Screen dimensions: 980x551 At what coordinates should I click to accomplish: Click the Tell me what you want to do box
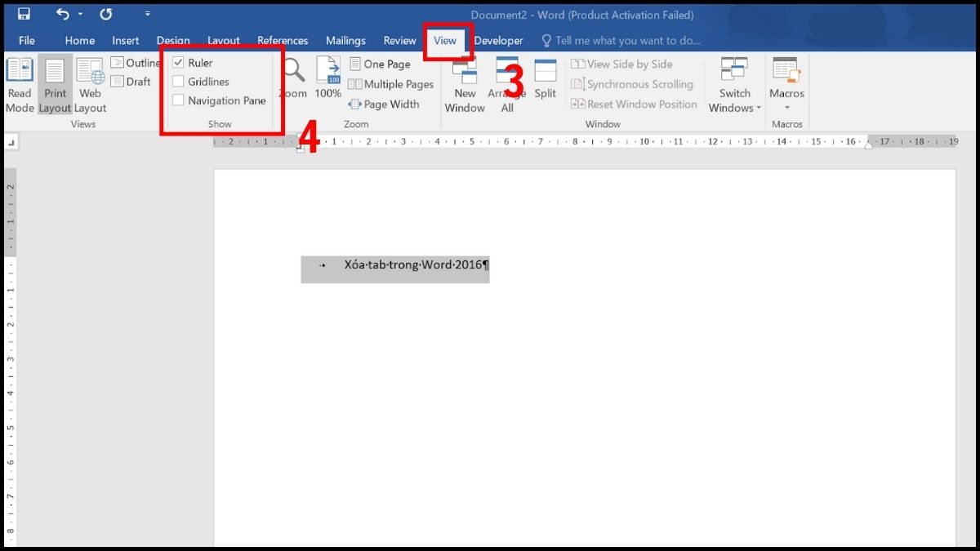621,40
